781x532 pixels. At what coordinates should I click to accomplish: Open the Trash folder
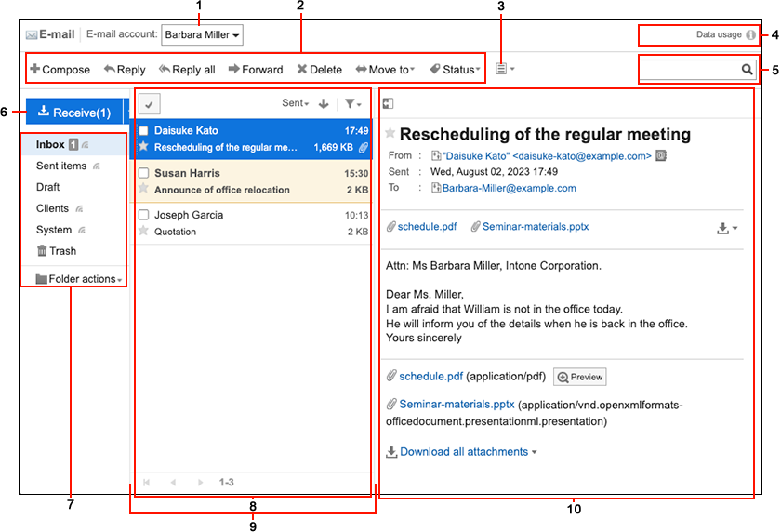[57, 251]
